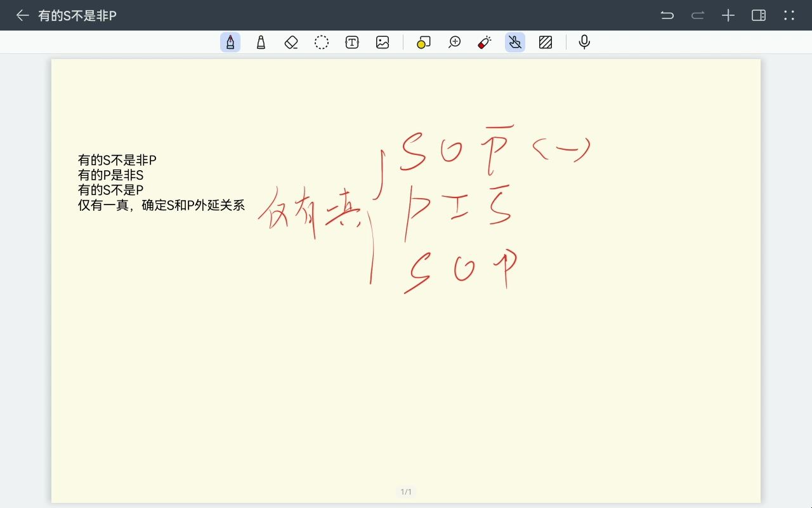Select the Eraser tool
The image size is (812, 508).
tap(291, 42)
